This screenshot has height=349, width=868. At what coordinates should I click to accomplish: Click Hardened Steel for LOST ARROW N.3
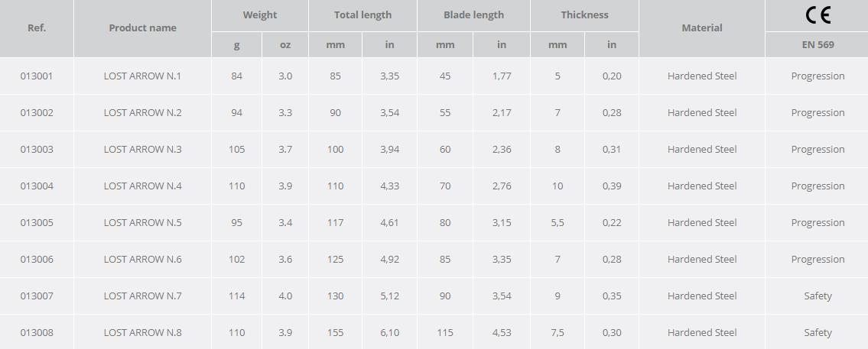pos(701,150)
